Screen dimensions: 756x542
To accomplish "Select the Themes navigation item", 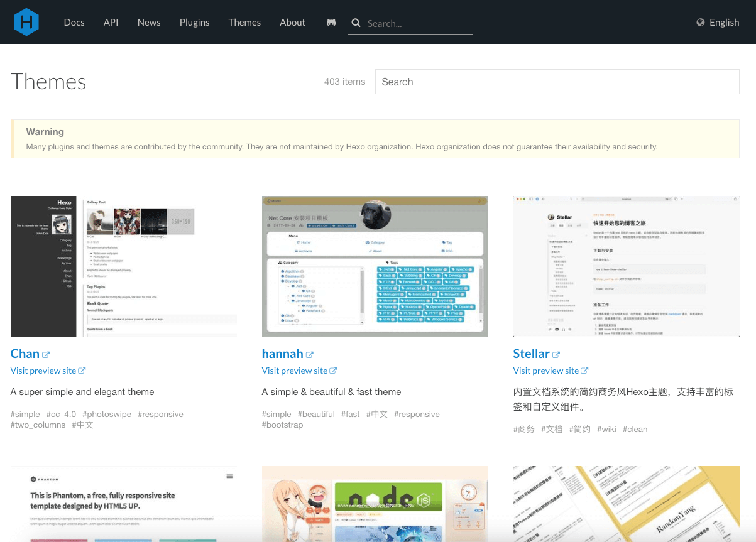I will (244, 22).
